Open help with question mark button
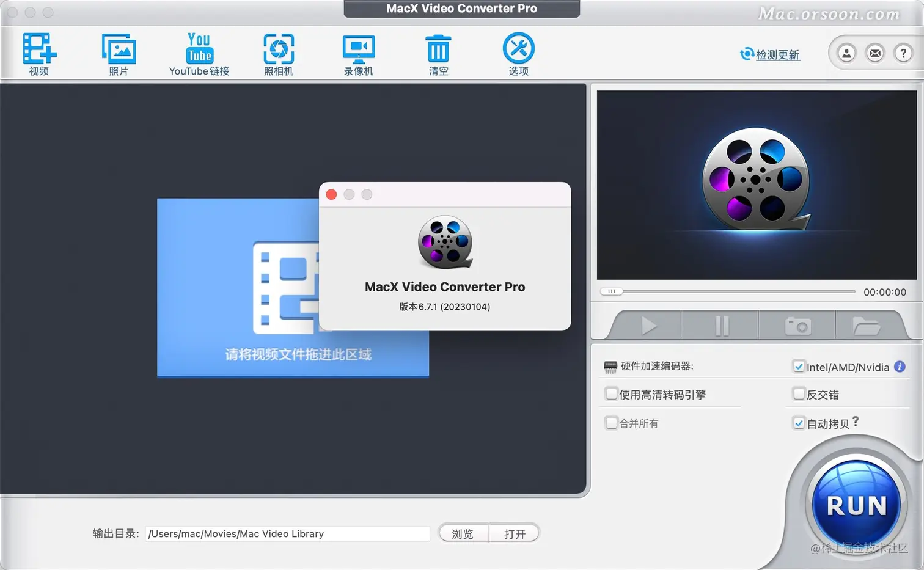 903,53
